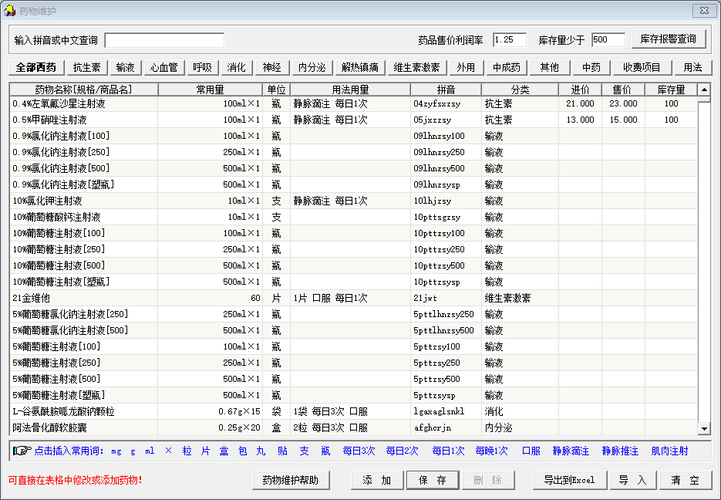Click the L-谷氨酰胺呱仑酸钠颗粒 cell
The image size is (721, 500).
[x=84, y=411]
